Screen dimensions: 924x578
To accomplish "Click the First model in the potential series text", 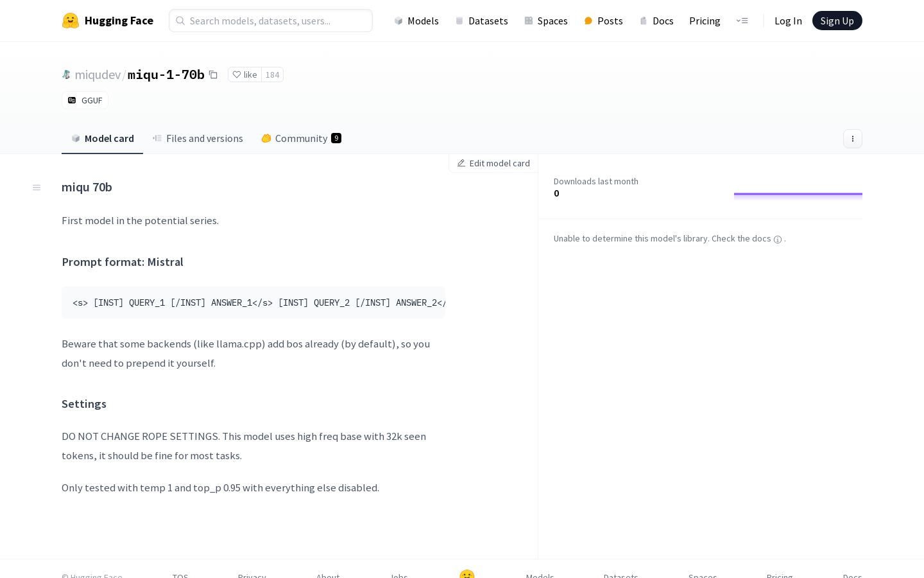I will click(140, 220).
